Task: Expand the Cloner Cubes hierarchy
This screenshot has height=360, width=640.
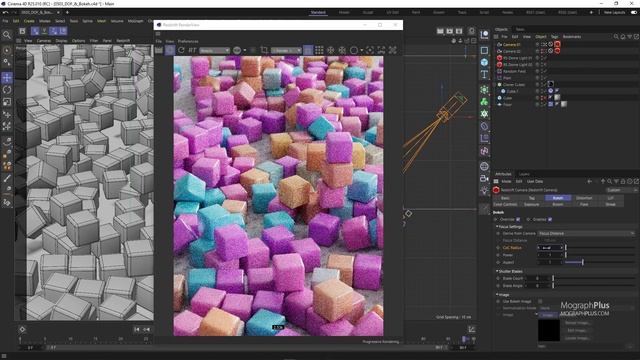Action: coord(495,84)
